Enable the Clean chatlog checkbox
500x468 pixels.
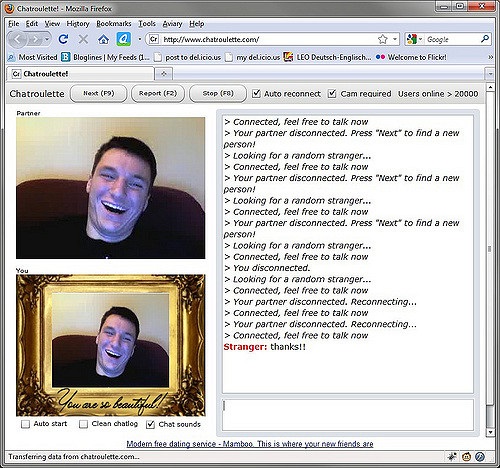[x=83, y=424]
